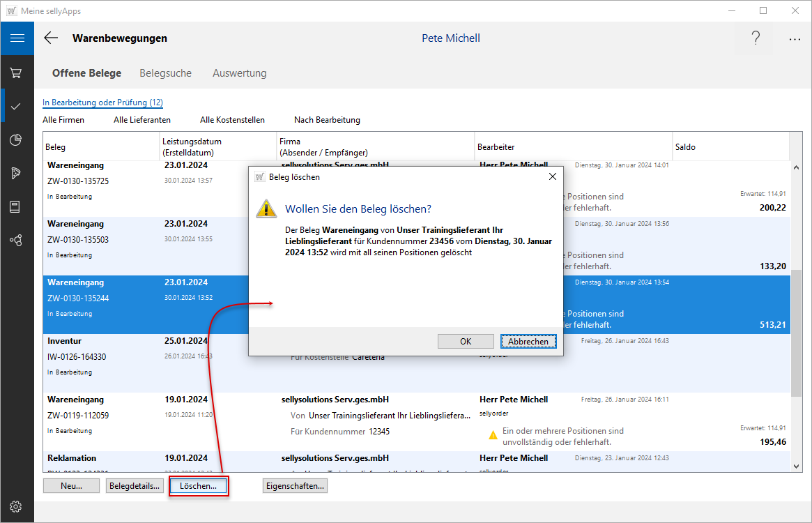The width and height of the screenshot is (812, 523).
Task: Open the help question mark button
Action: click(x=756, y=38)
